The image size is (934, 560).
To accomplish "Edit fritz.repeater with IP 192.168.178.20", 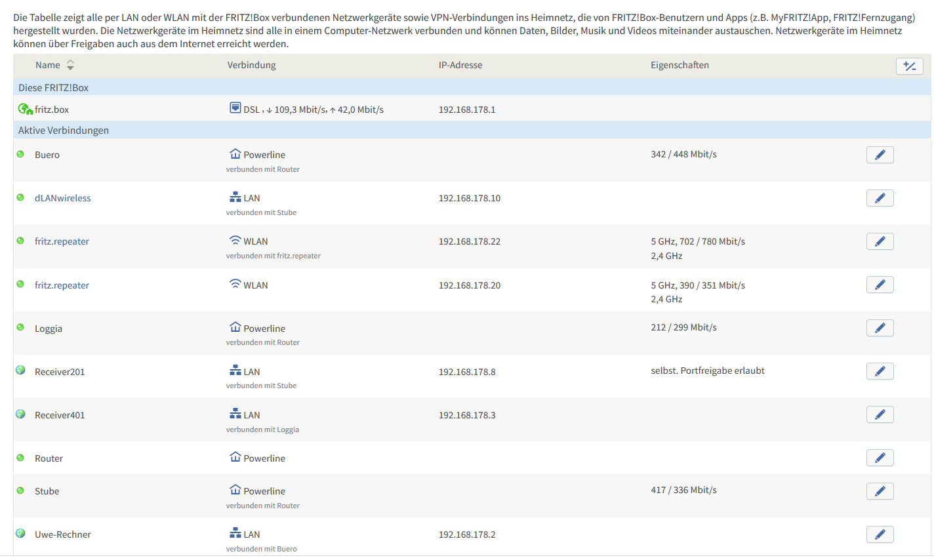I will 880,285.
